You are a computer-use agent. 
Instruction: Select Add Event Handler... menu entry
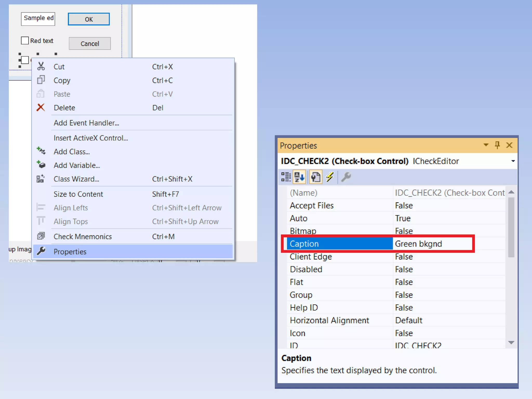[86, 123]
